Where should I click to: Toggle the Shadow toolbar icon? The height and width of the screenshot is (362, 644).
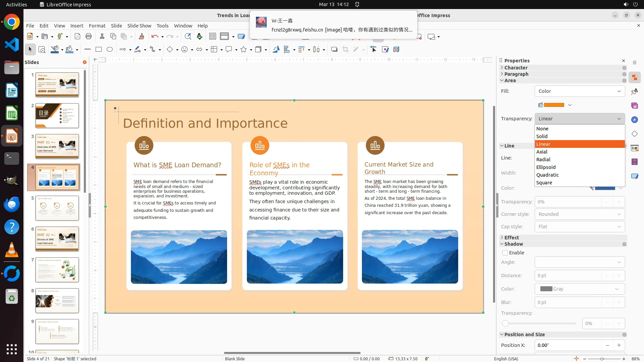point(334,50)
